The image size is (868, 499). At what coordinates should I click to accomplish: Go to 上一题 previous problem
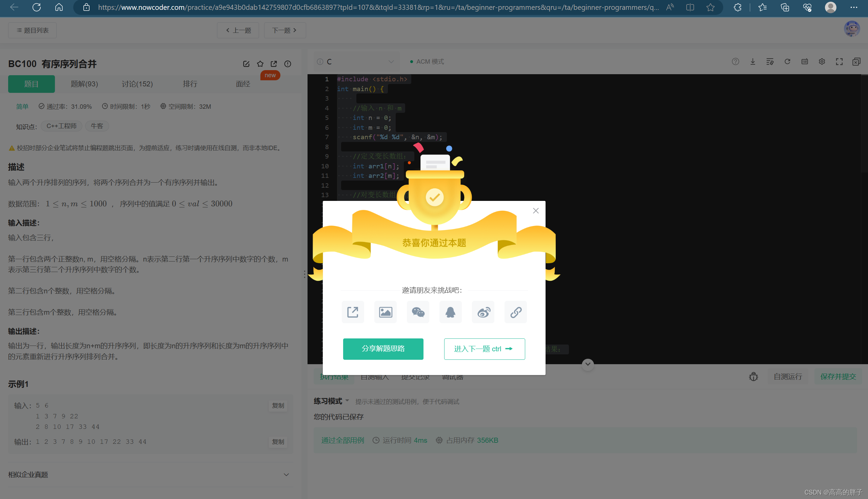(238, 30)
